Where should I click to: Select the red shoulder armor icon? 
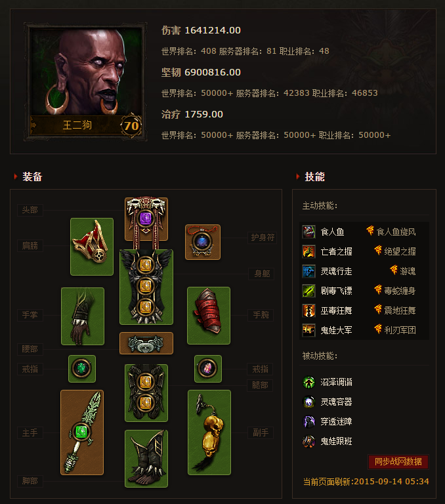click(92, 247)
